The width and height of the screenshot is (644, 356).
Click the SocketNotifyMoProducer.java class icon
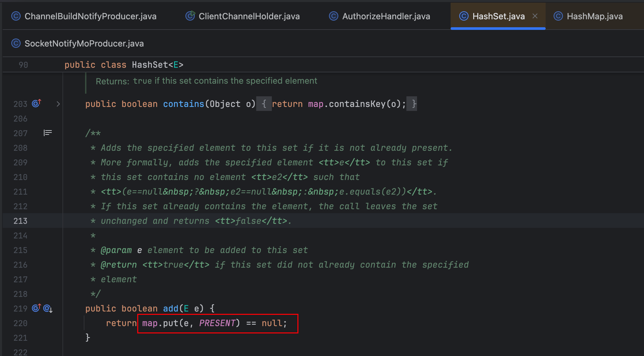click(16, 44)
